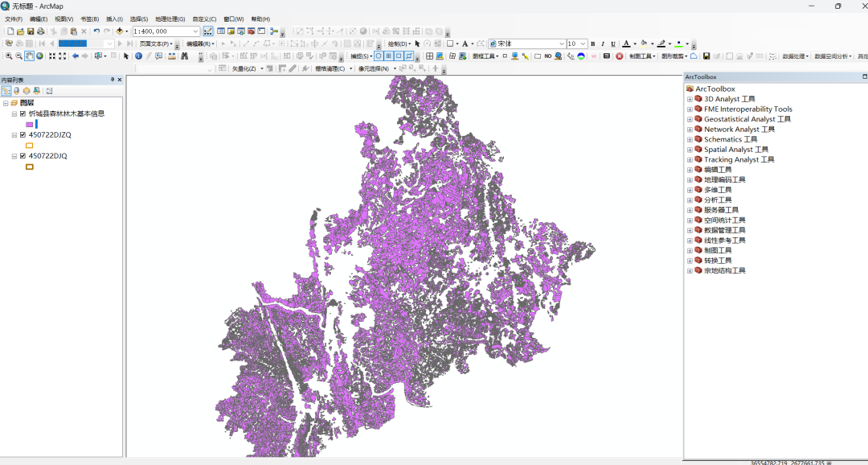Open the HTML Popup tool
This screenshot has height=465, width=868.
159,56
